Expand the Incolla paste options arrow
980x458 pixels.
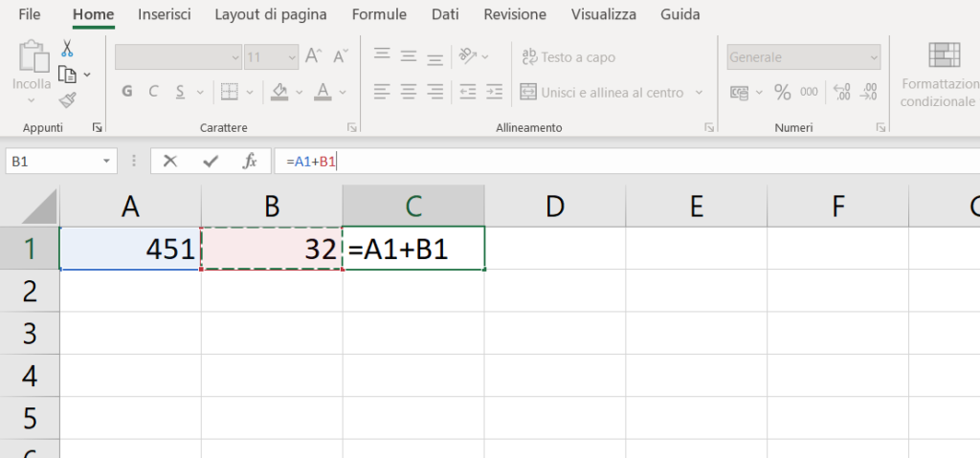tap(32, 100)
